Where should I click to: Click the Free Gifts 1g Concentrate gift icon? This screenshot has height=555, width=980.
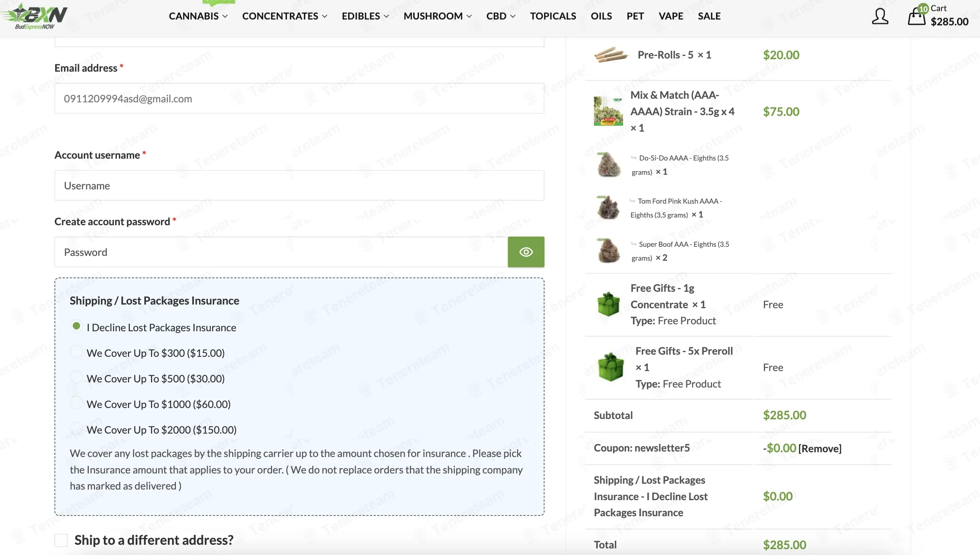pos(608,304)
